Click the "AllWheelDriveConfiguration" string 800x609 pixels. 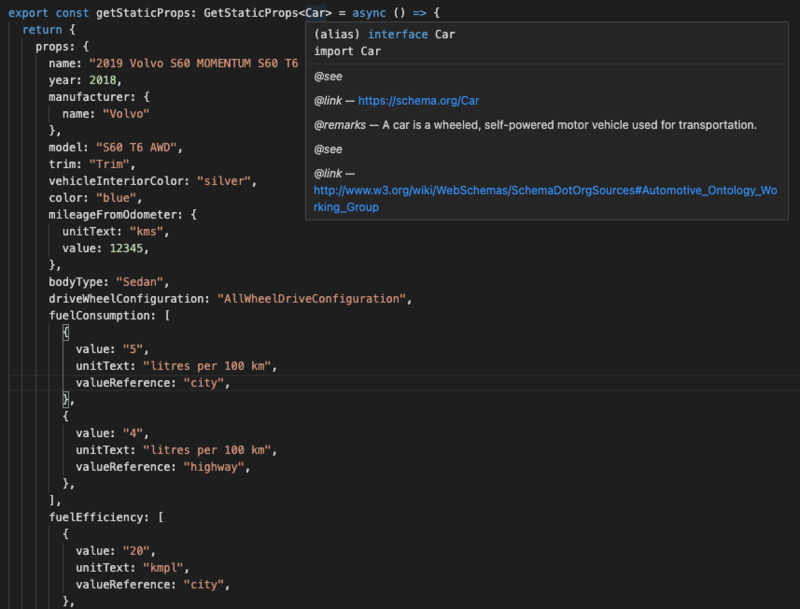[311, 299]
